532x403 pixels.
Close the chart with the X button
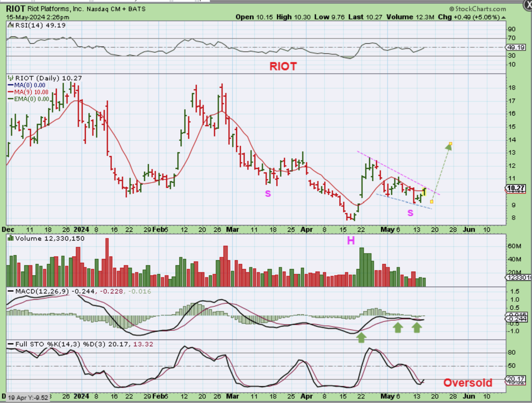tap(528, 5)
